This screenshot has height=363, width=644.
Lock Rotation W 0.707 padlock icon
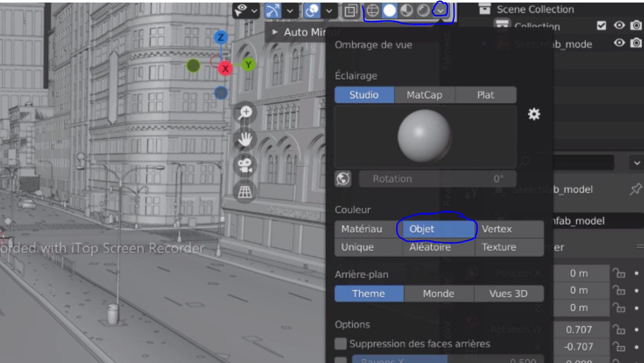coord(619,330)
